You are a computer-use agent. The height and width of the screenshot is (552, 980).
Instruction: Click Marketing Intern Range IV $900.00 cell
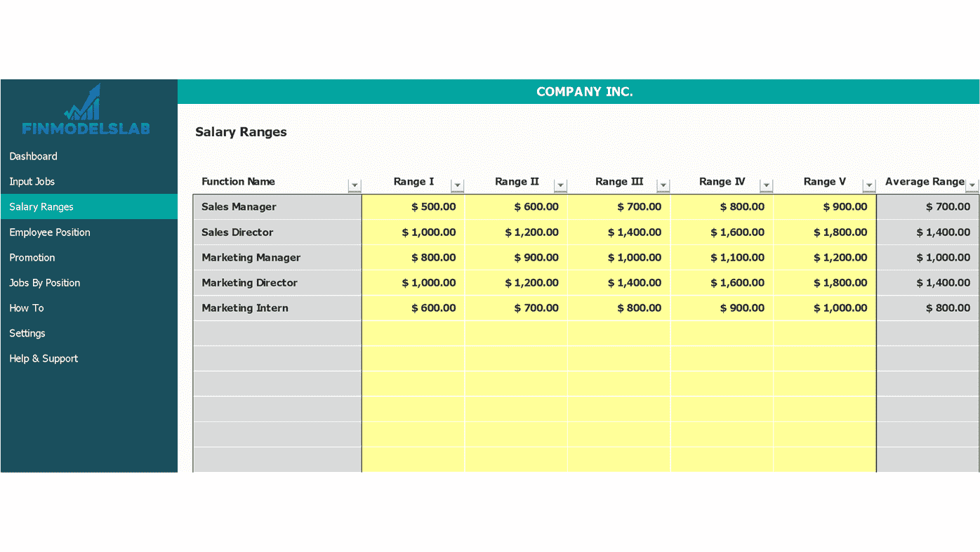722,308
